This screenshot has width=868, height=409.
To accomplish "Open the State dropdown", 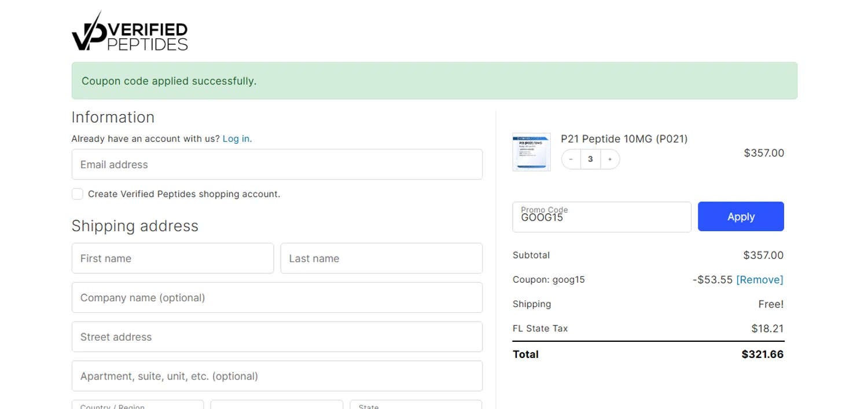I will (x=415, y=404).
